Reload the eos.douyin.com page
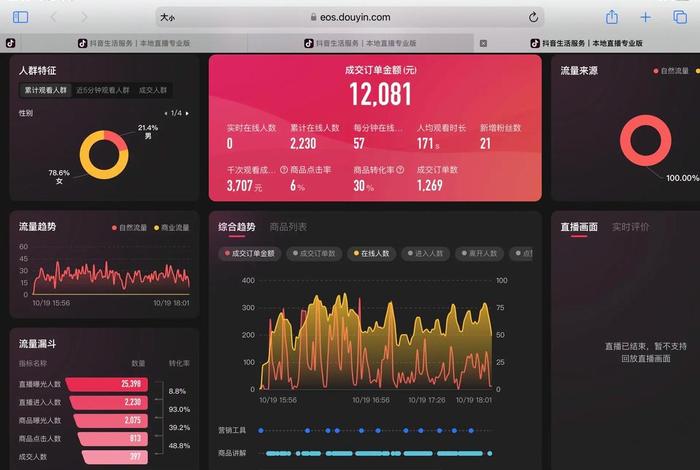700x470 pixels. [533, 17]
